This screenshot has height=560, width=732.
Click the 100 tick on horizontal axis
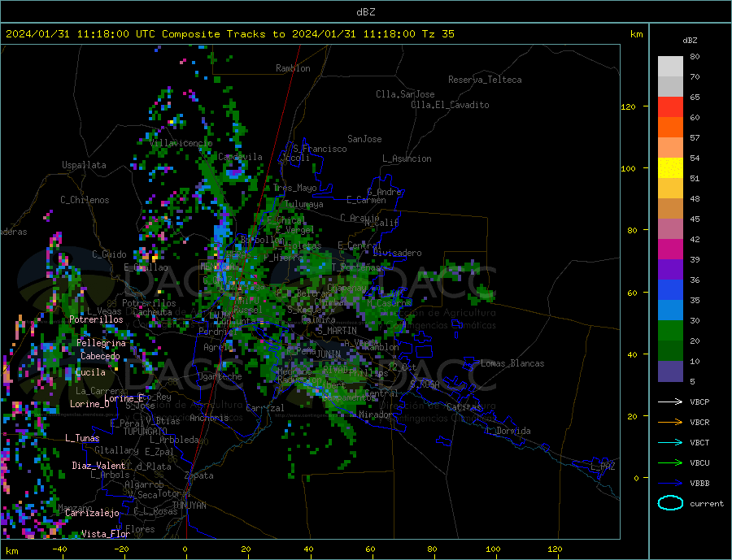[494, 549]
